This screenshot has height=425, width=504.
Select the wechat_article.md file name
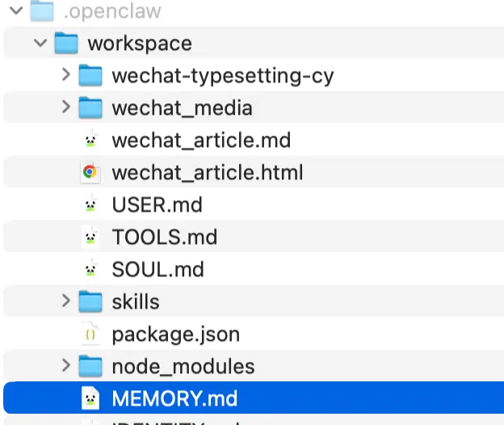tap(201, 141)
